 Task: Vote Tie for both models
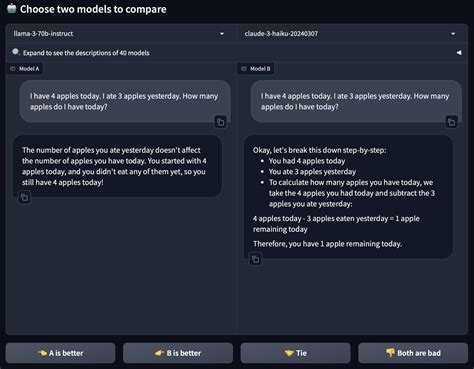coord(296,353)
